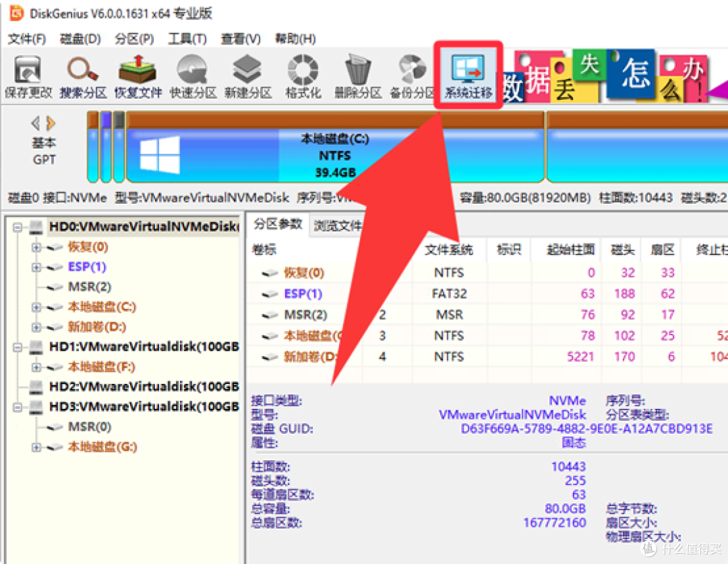The width and height of the screenshot is (728, 564).
Task: Select MSR(2) in the disk tree
Action: click(90, 287)
